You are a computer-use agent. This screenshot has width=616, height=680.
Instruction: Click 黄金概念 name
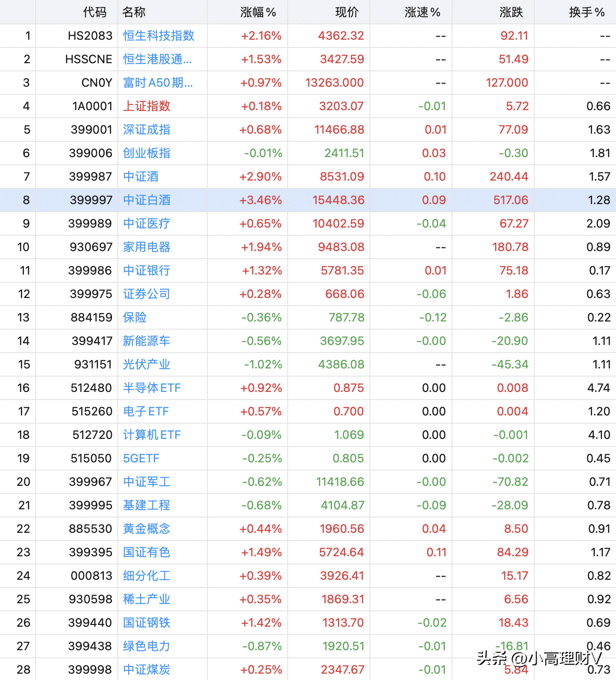click(x=147, y=529)
